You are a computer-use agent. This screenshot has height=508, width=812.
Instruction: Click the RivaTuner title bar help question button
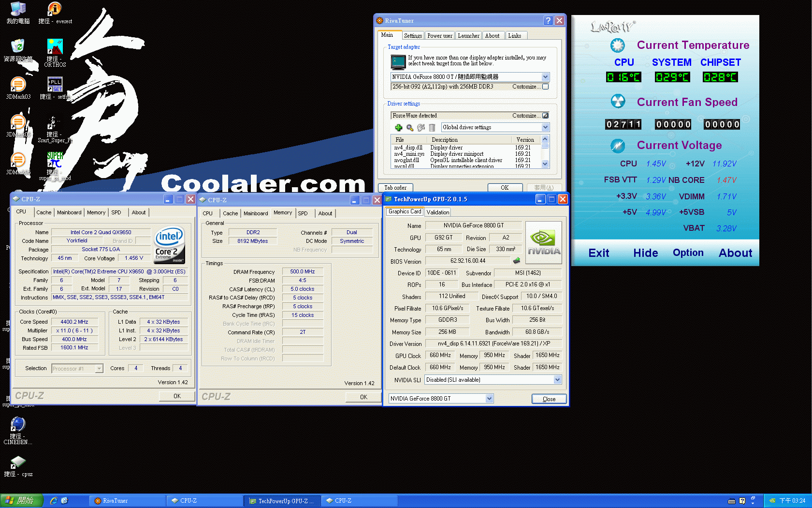pyautogui.click(x=548, y=20)
